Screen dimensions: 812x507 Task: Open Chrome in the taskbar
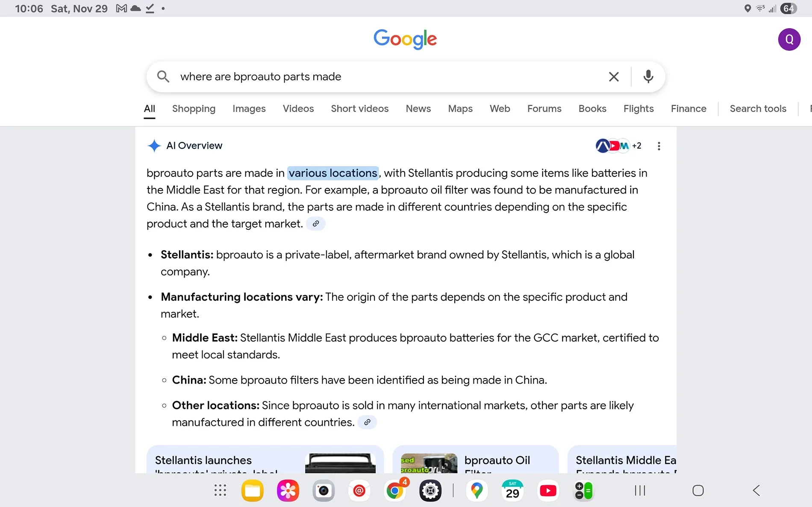click(x=395, y=490)
